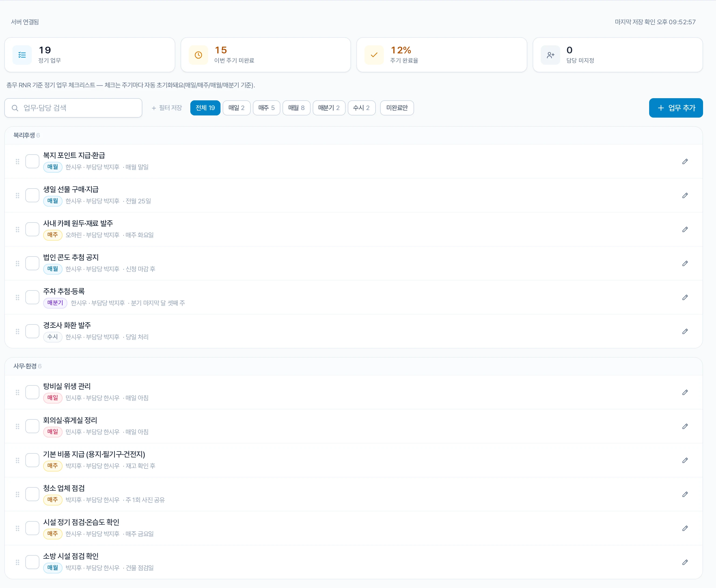Grab drag handle of 복지 포인트 지급·환급

point(18,162)
